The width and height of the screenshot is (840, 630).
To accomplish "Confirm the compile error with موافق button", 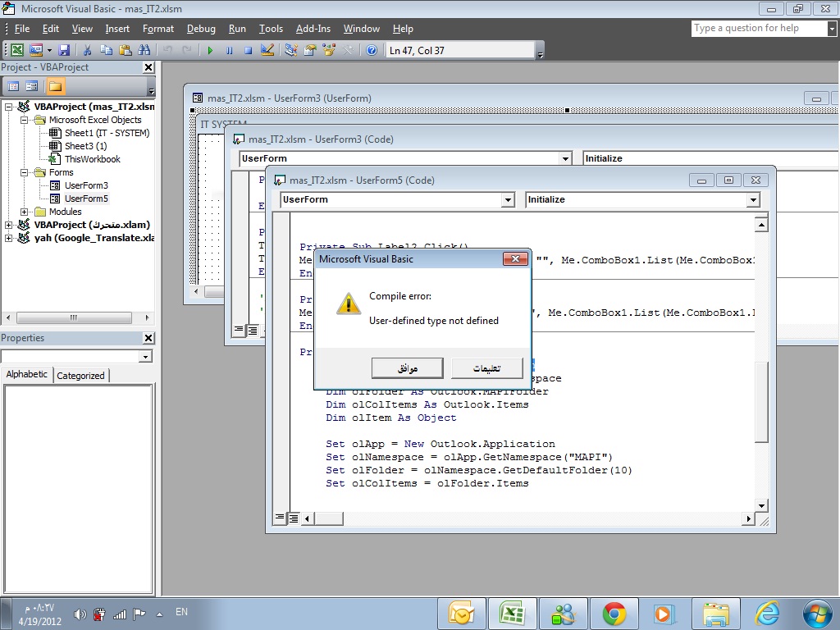I will click(x=407, y=368).
